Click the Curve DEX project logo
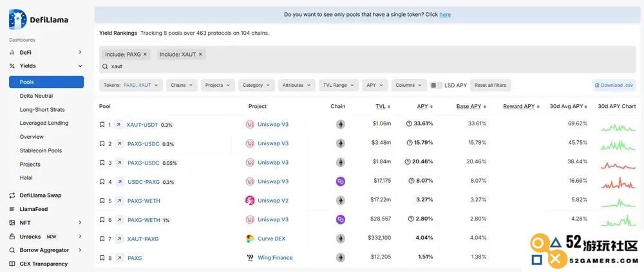This screenshot has height=272, width=644. (250, 239)
